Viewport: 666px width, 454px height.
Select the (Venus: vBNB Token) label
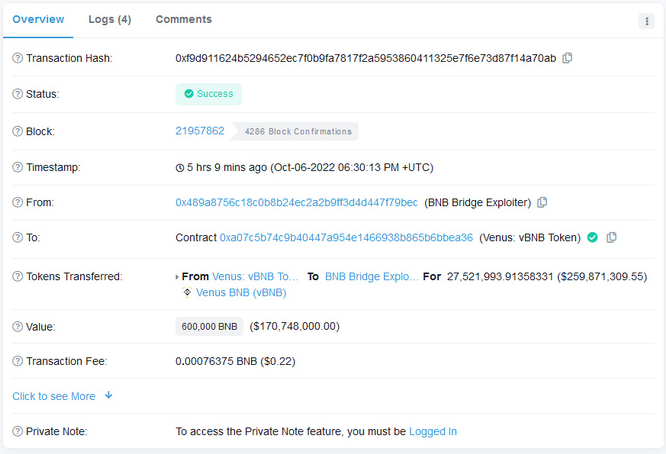coord(530,237)
